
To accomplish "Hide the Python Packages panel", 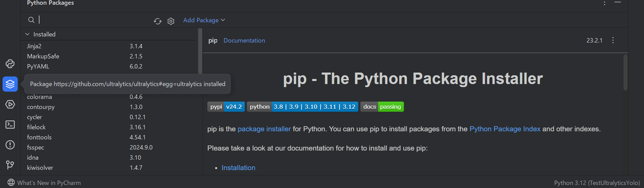I will click(x=618, y=2).
